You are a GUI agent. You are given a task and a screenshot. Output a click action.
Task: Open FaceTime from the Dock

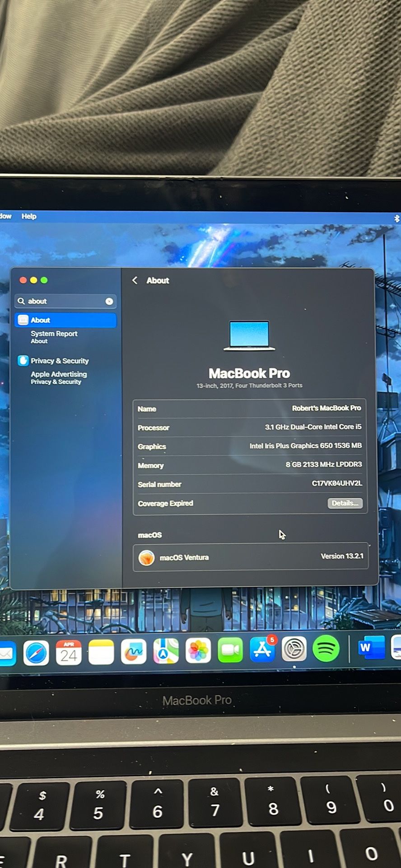point(230,650)
